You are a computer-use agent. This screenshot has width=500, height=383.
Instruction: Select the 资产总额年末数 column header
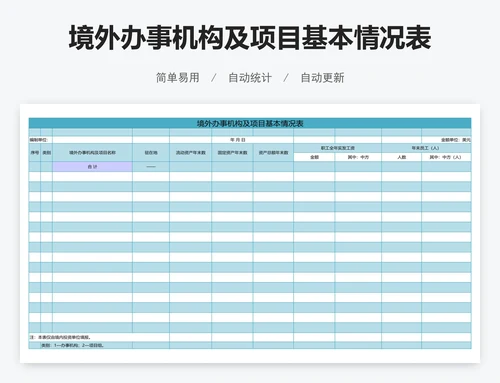pos(273,153)
